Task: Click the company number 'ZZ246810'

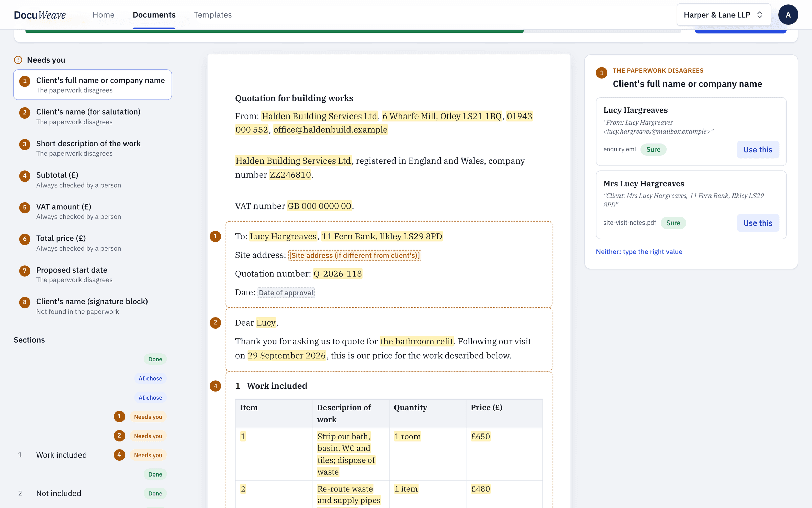Action: coord(290,175)
